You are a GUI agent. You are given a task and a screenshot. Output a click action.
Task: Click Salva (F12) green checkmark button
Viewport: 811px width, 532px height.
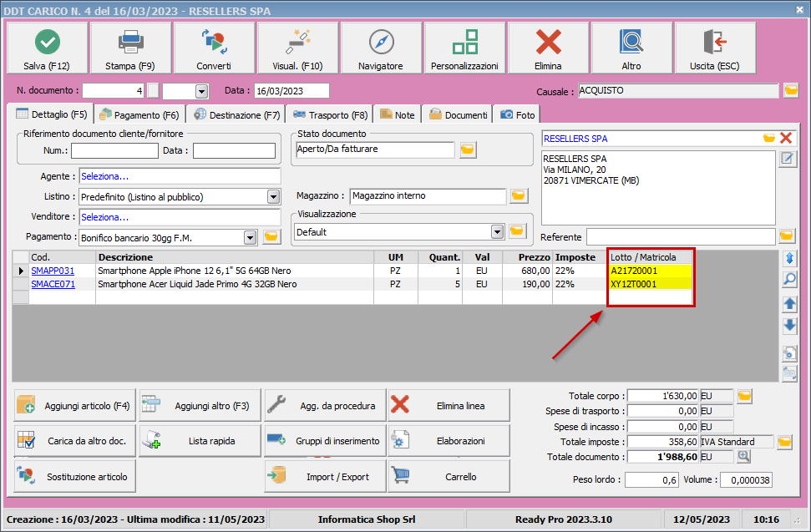pos(47,48)
